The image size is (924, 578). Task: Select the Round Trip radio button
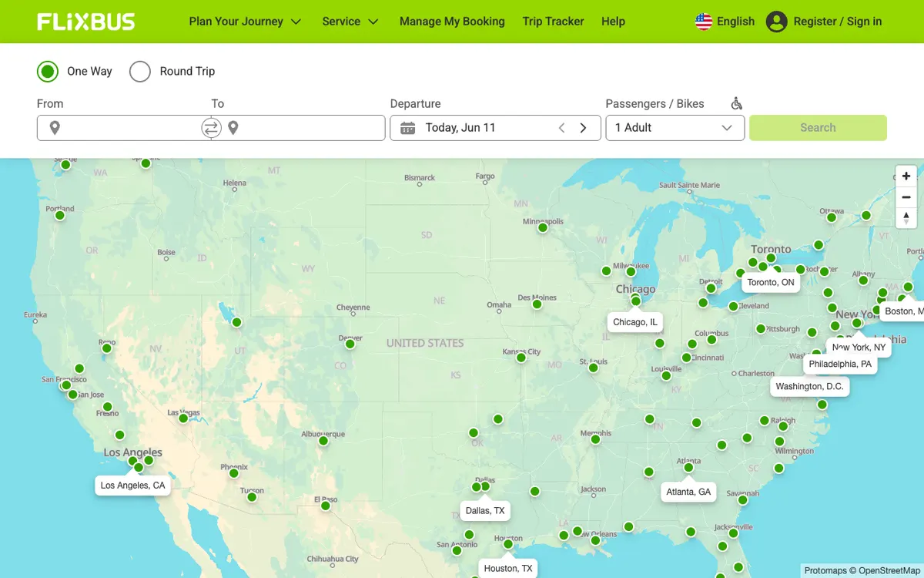140,72
